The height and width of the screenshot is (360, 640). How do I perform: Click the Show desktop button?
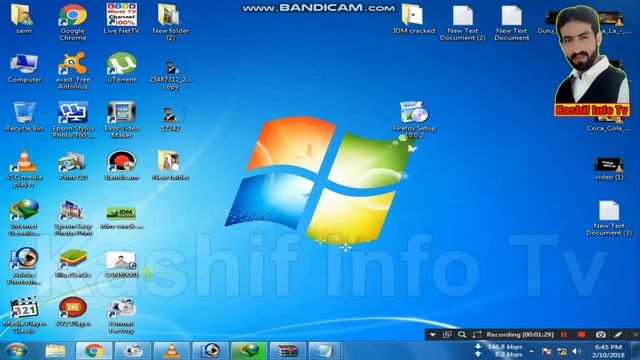636,351
